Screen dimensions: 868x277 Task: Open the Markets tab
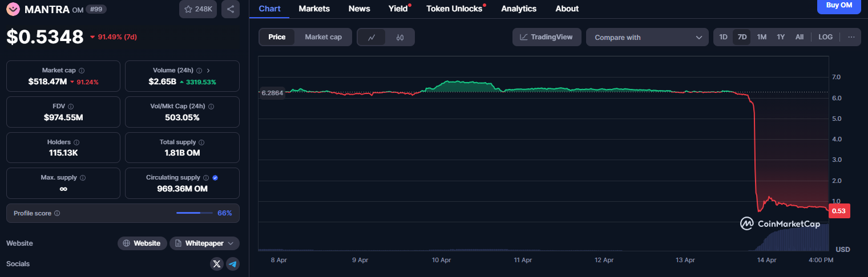coord(314,9)
